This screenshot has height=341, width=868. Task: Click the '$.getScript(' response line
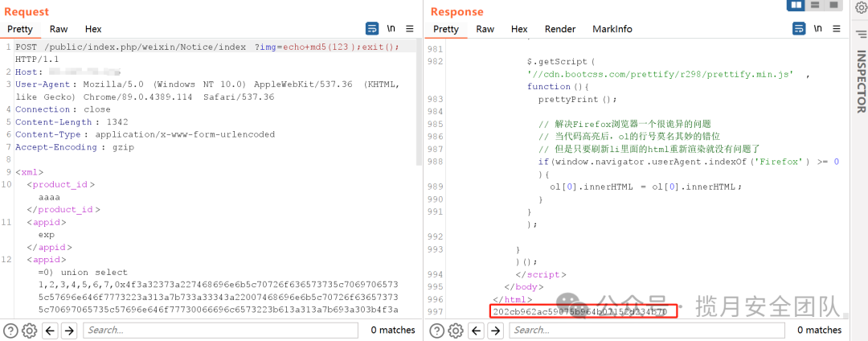coord(561,61)
